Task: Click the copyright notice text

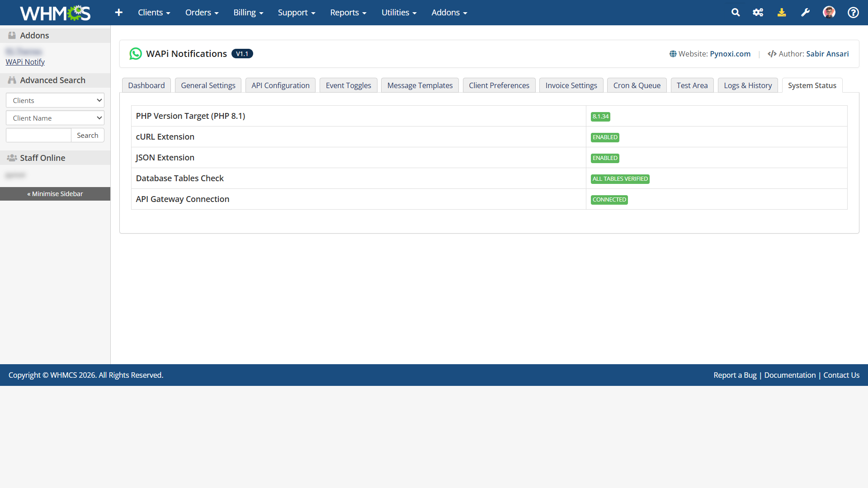Action: click(86, 375)
